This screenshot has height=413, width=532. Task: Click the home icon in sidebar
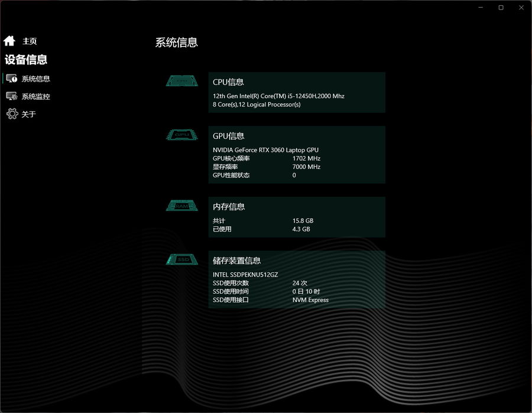tap(9, 41)
